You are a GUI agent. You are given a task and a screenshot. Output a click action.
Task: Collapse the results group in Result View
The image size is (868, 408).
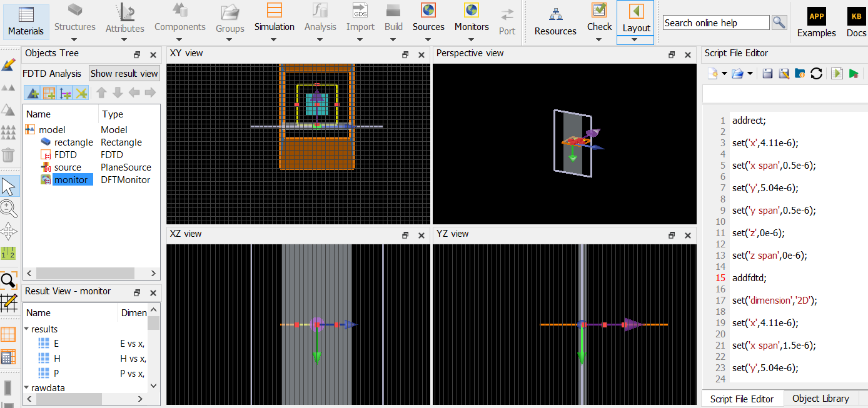(x=27, y=329)
